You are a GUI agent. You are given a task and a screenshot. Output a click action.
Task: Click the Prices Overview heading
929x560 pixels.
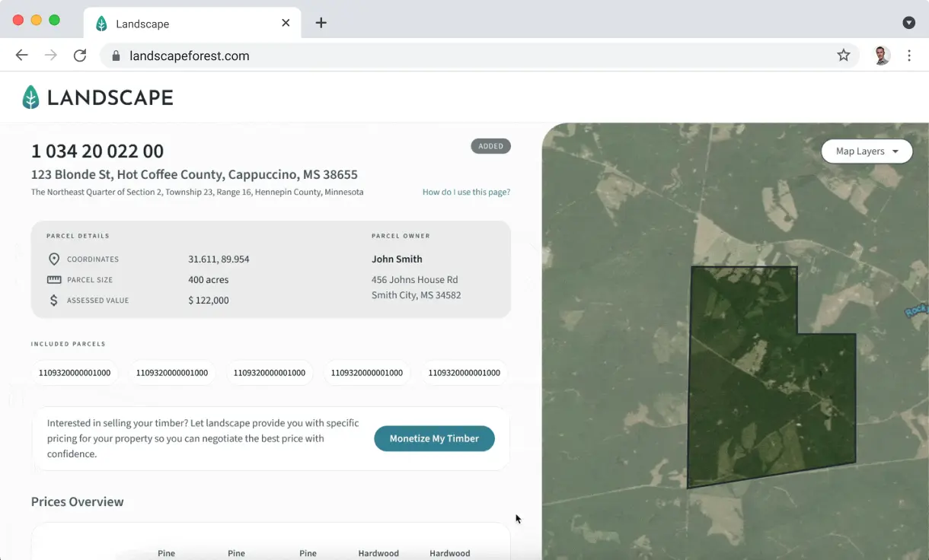tap(77, 501)
